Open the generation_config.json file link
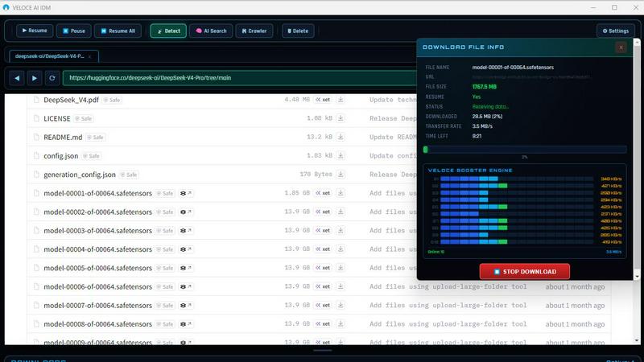Screen dimensions: 644x362 click(x=80, y=175)
